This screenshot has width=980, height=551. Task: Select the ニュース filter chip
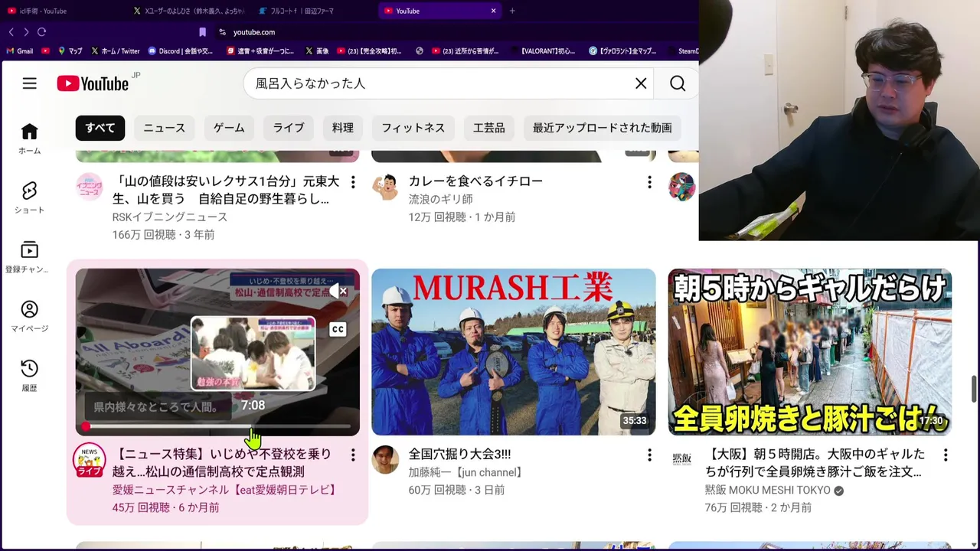(165, 128)
